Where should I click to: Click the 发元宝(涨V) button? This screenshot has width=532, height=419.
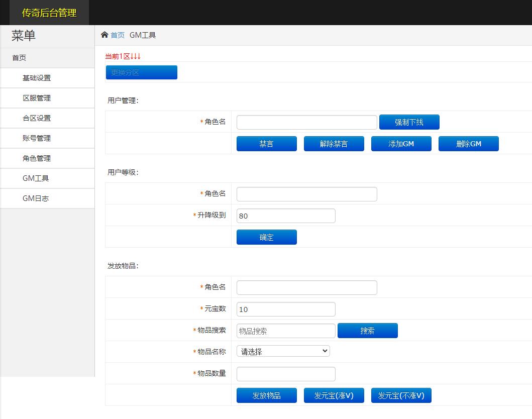click(x=334, y=395)
